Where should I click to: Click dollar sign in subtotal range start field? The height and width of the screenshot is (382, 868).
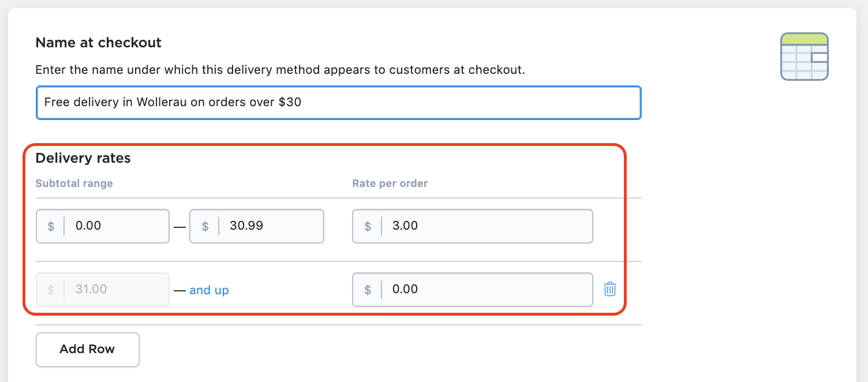point(51,226)
